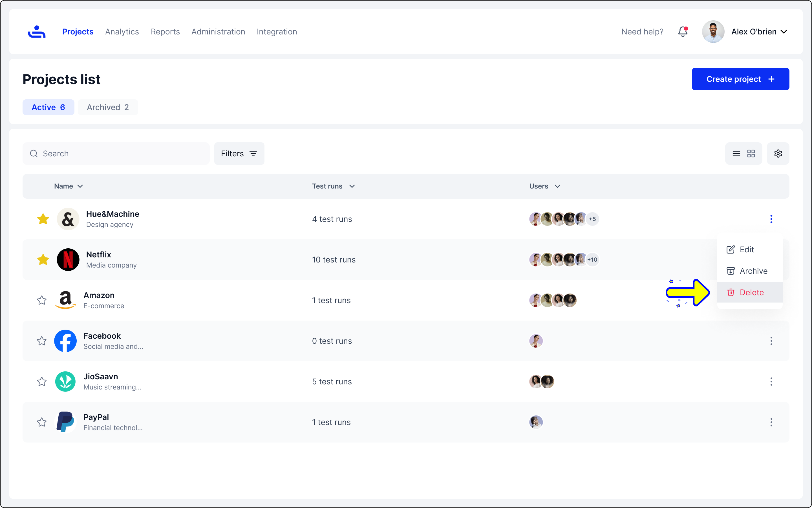
Task: Click '0 test runs' in Facebook row
Action: click(x=332, y=341)
